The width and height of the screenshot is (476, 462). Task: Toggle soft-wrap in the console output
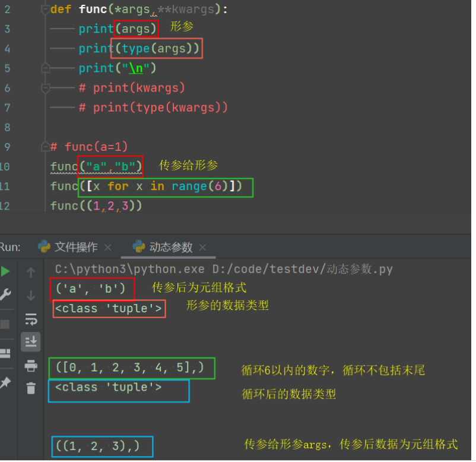[31, 319]
